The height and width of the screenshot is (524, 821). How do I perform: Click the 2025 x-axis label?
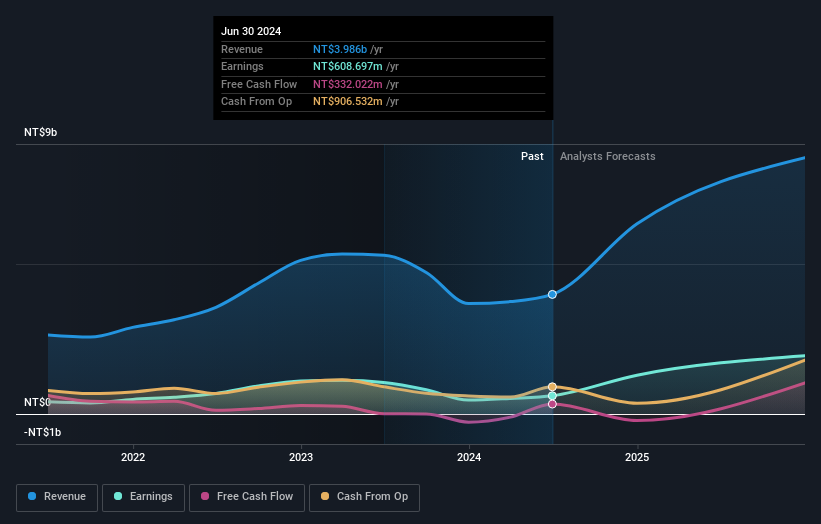637,458
